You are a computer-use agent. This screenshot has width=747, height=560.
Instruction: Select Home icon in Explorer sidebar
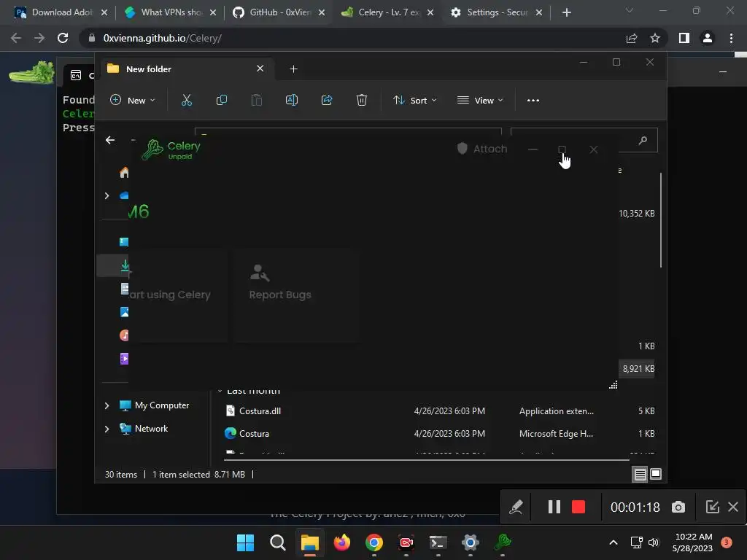coord(124,172)
